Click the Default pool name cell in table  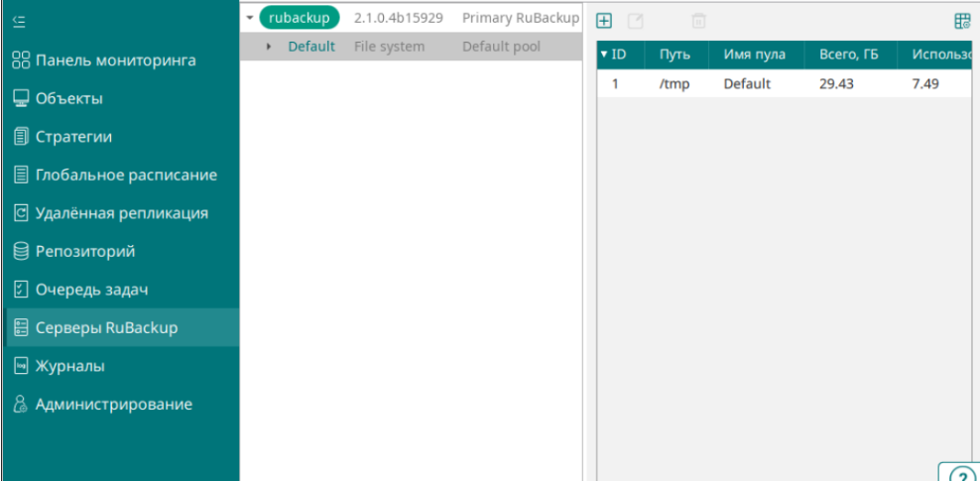pos(748,83)
